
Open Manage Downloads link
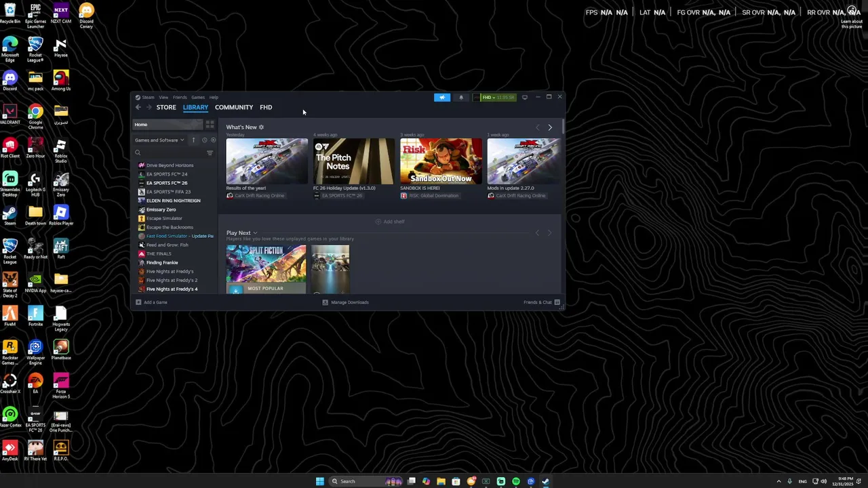coord(350,302)
